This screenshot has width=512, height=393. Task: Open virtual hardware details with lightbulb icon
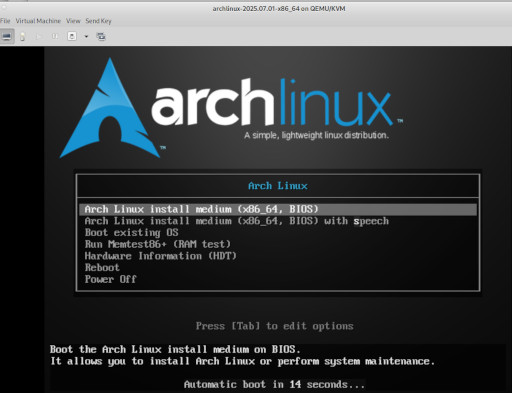click(x=22, y=36)
